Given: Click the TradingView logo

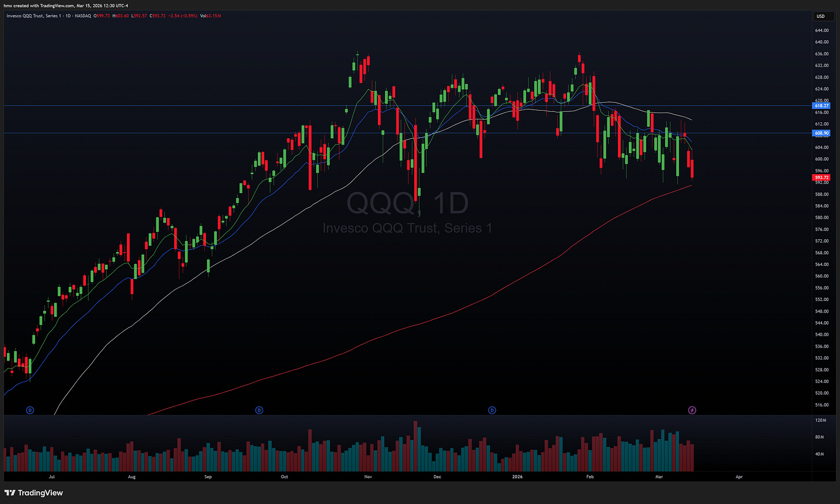Looking at the screenshot, I should pyautogui.click(x=33, y=493).
